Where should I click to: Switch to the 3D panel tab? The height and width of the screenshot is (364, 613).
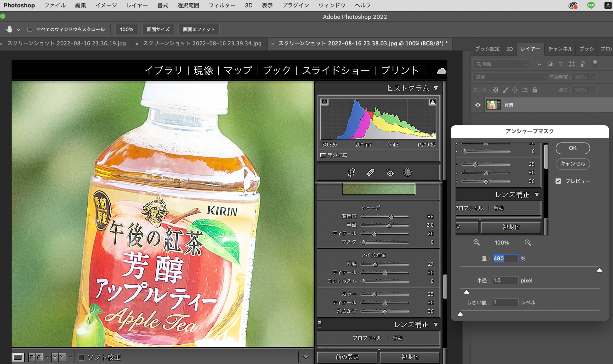click(x=509, y=49)
